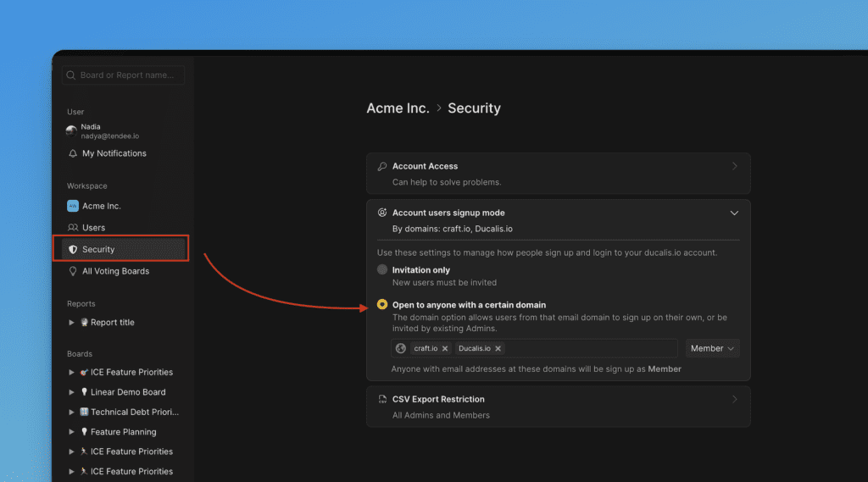The width and height of the screenshot is (868, 482).
Task: Open the Feature Planning board
Action: (x=123, y=432)
